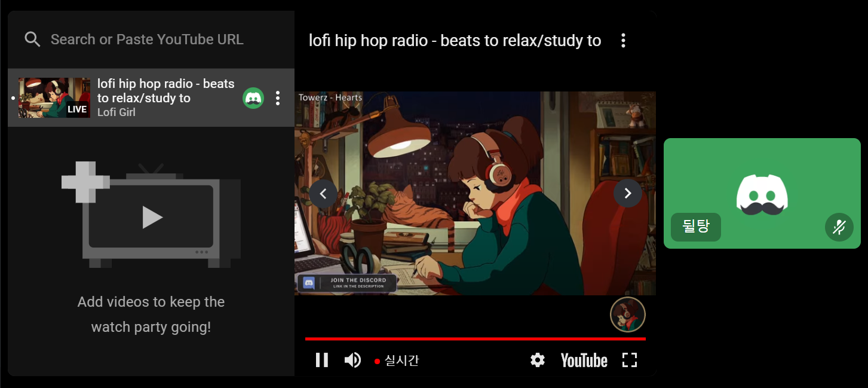
Task: Click the Towerz - Hearts track label
Action: point(330,97)
